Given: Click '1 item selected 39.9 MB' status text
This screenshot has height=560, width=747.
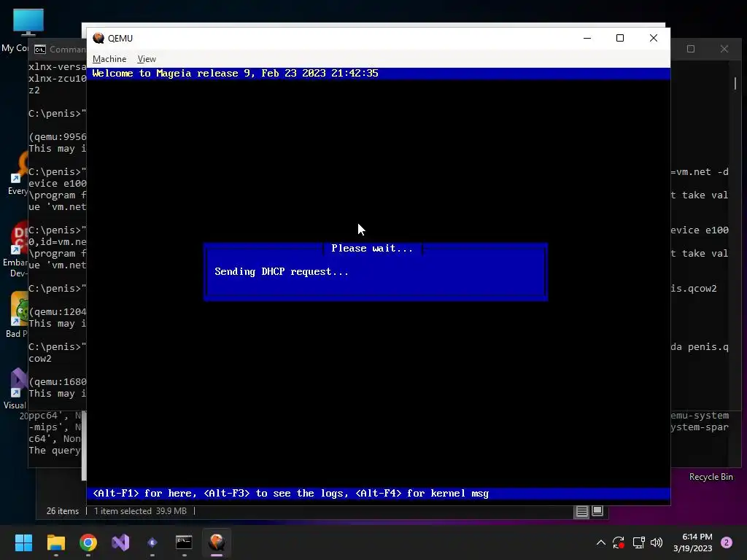Looking at the screenshot, I should (140, 511).
